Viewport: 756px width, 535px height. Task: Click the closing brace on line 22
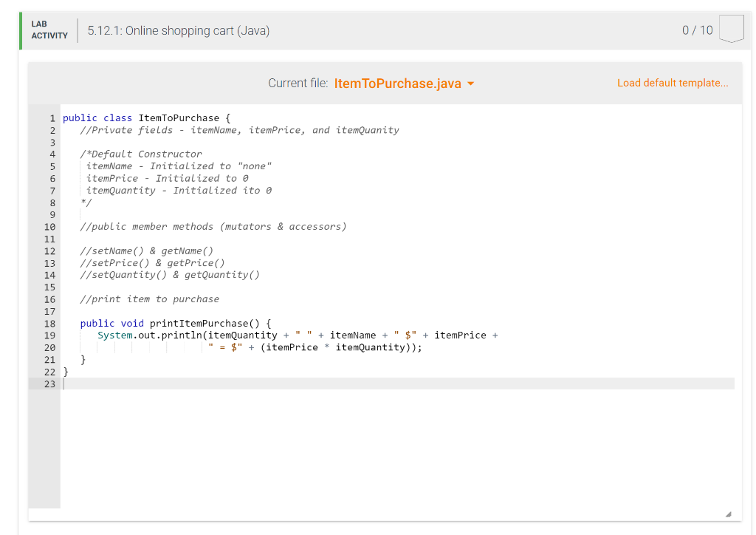(x=64, y=371)
